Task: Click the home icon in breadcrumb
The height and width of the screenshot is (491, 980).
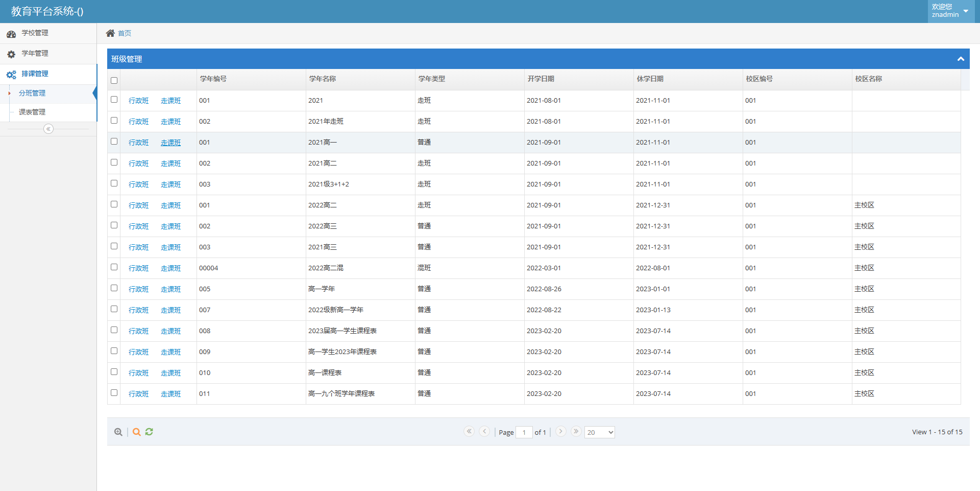Action: tap(110, 33)
